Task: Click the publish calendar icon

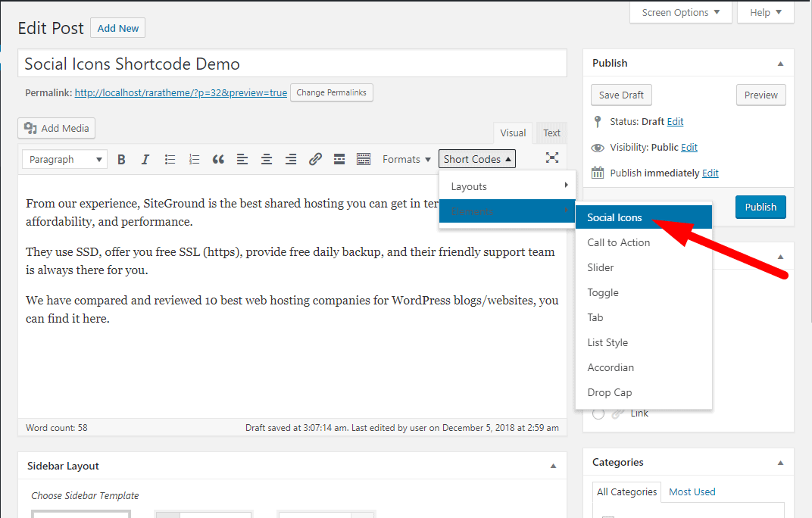Action: pyautogui.click(x=598, y=173)
